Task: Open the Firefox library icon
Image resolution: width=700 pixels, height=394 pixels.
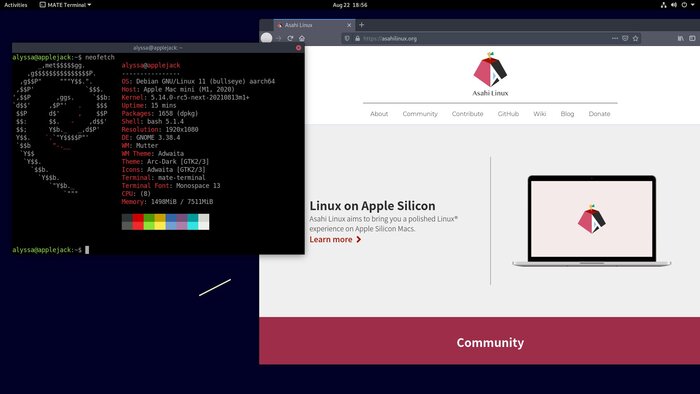Action: tap(680, 38)
